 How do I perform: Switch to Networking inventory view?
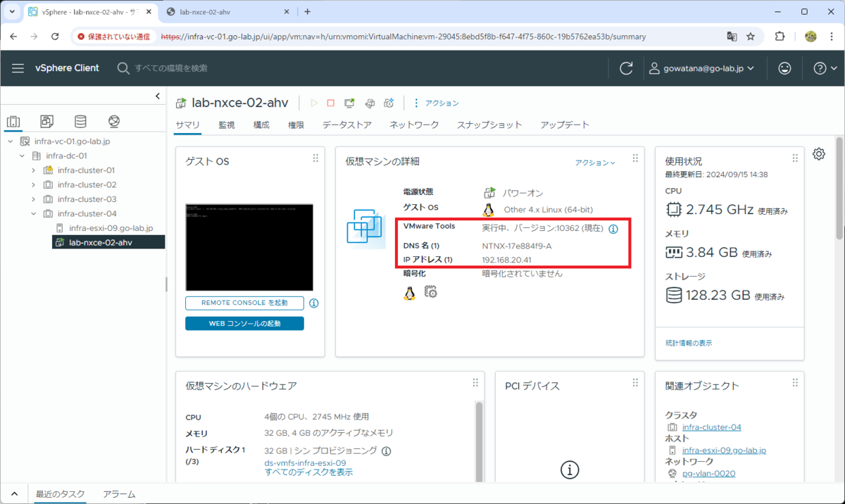tap(114, 122)
